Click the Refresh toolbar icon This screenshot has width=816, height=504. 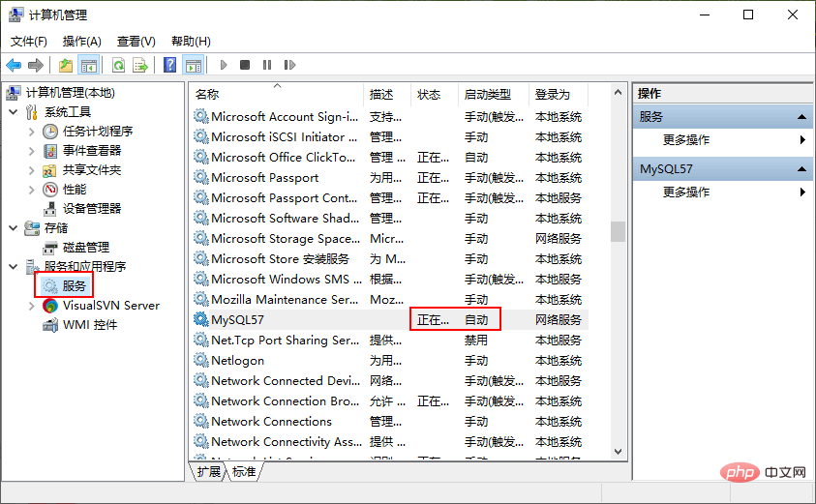click(x=119, y=65)
